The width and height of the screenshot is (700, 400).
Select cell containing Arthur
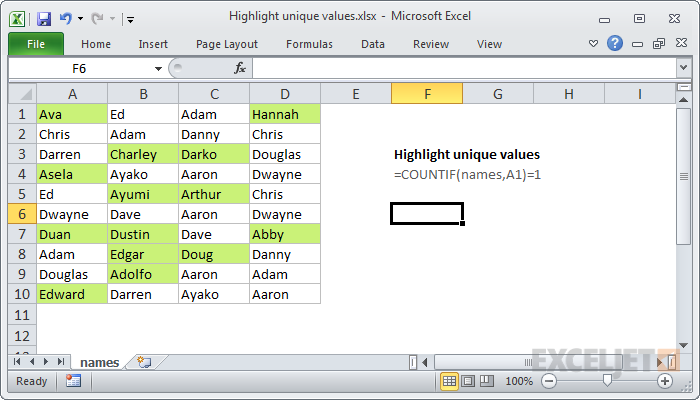tap(214, 194)
